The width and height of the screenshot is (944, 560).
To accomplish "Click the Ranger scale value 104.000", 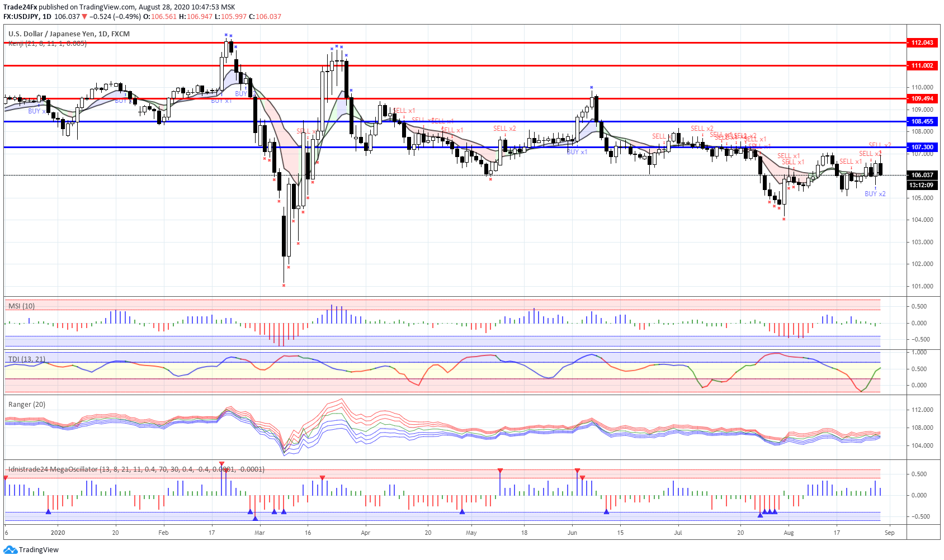I will pos(922,445).
